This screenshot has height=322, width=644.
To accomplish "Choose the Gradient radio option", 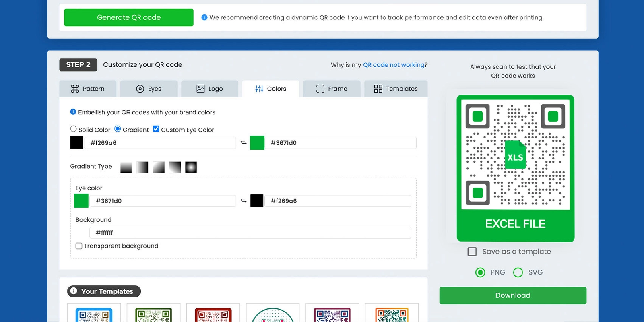I will tap(118, 129).
